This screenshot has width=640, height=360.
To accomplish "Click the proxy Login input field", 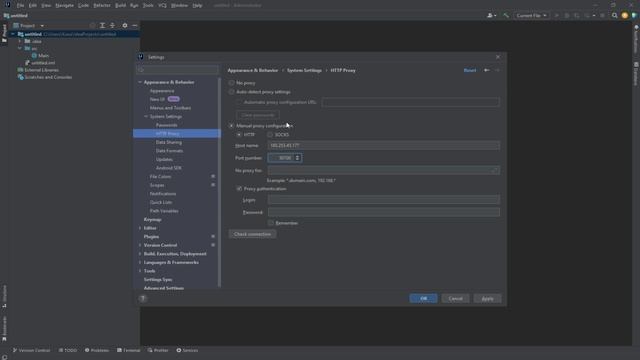I will [x=384, y=200].
